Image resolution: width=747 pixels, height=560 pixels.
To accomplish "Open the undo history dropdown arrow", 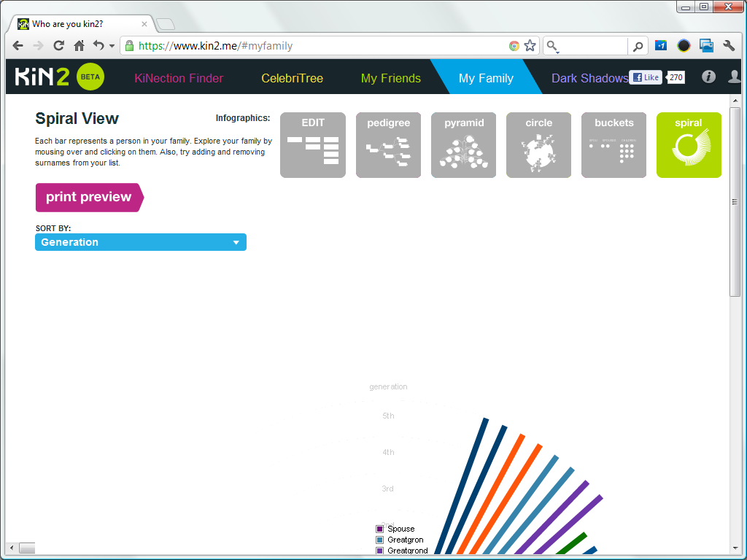I will tap(112, 46).
